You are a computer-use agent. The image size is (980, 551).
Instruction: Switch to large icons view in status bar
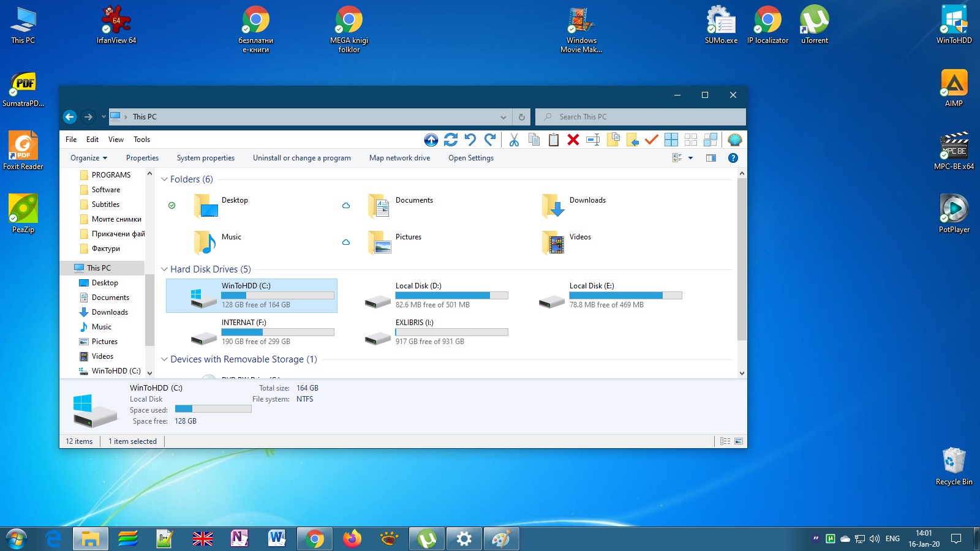click(739, 441)
